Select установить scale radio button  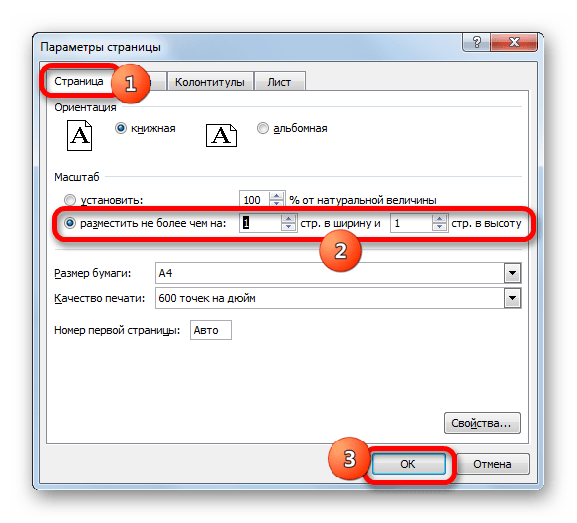70,200
